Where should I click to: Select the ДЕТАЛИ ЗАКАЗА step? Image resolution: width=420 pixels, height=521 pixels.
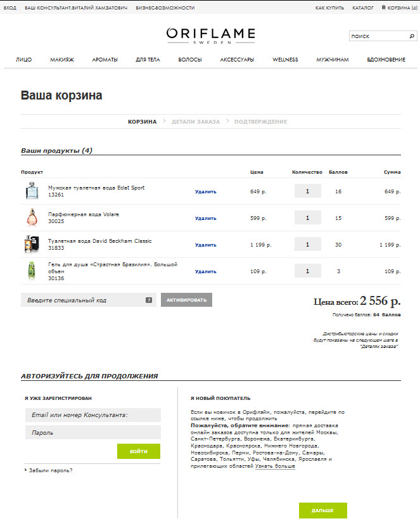click(196, 122)
